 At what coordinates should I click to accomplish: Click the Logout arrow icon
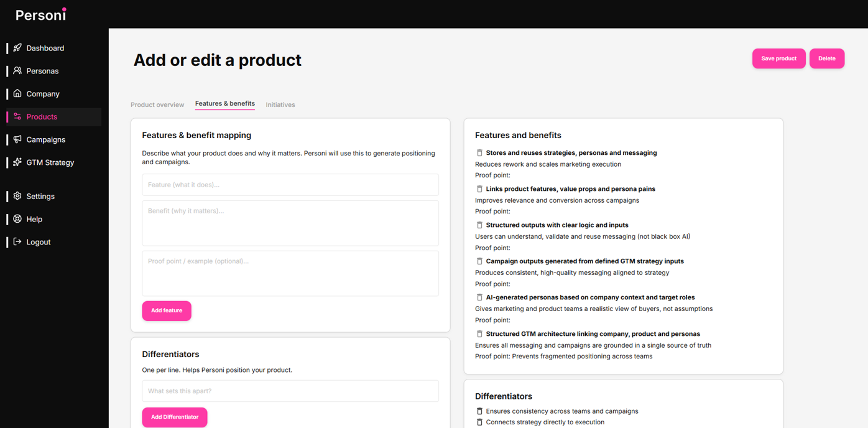[17, 242]
